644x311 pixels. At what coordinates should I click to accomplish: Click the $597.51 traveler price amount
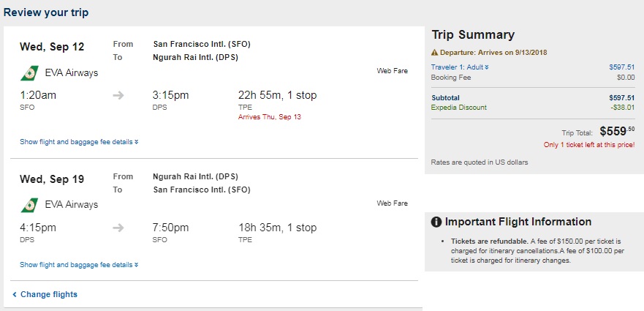click(x=622, y=67)
